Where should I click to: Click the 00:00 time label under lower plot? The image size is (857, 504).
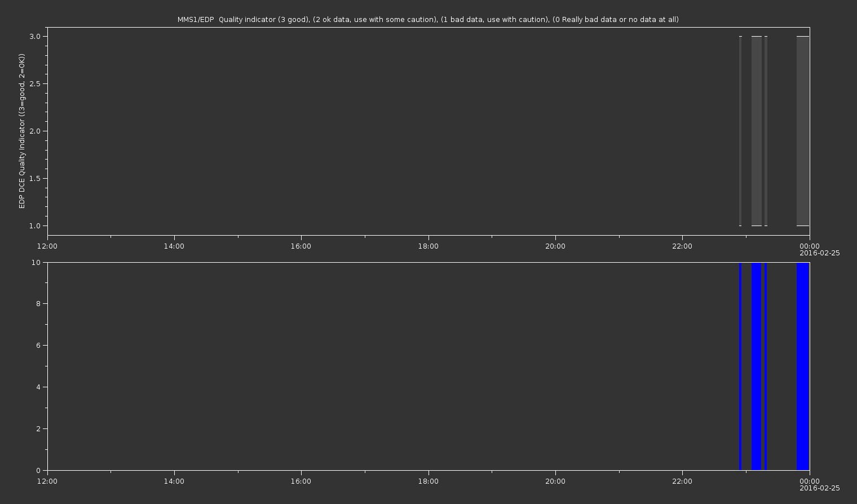pyautogui.click(x=810, y=481)
